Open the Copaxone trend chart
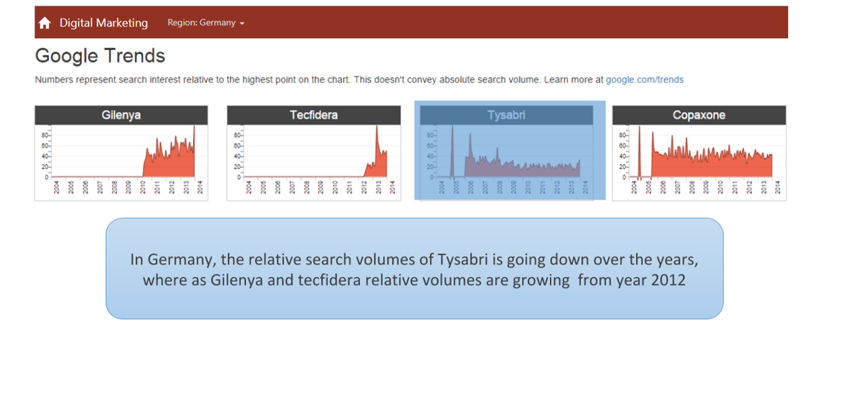Image resolution: width=868 pixels, height=410 pixels. (699, 162)
